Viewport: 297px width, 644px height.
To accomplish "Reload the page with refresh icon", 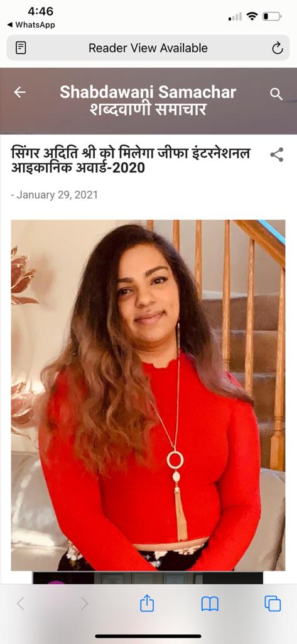I will [278, 48].
